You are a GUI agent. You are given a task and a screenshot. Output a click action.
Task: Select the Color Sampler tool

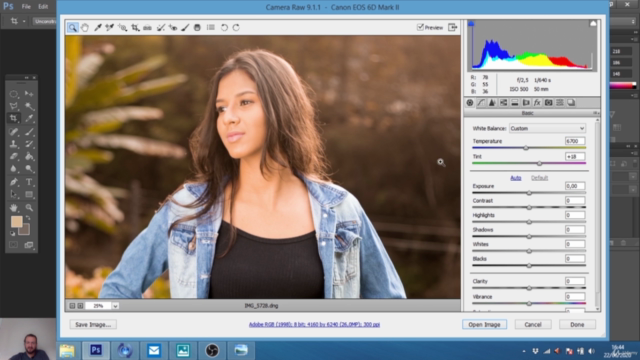(109, 27)
